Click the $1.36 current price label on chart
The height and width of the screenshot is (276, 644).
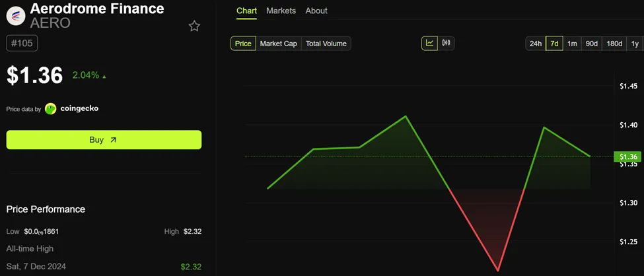pyautogui.click(x=626, y=156)
